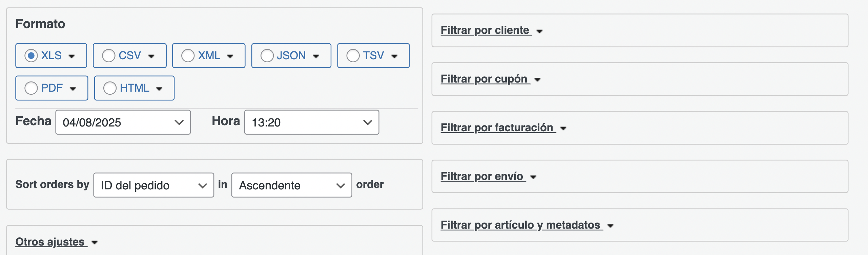Screen dimensions: 868x255
Task: Open the CSV format options arrow
Action: 151,56
